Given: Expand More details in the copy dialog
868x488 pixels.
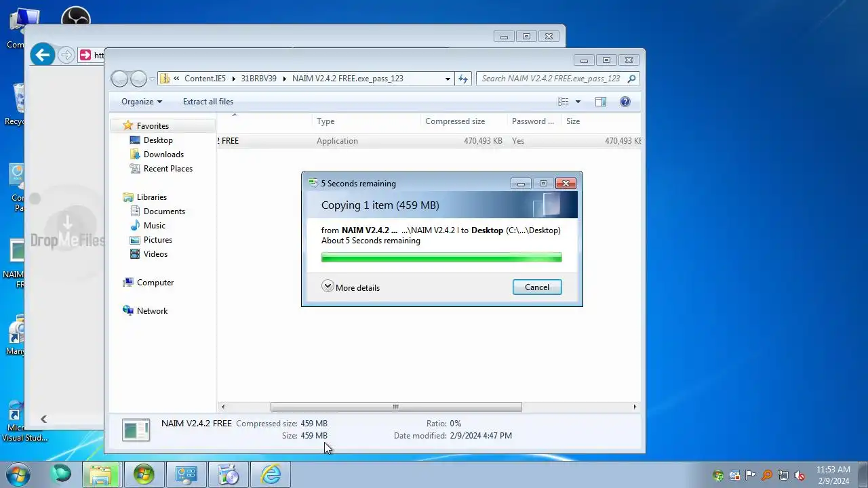Looking at the screenshot, I should click(x=351, y=287).
